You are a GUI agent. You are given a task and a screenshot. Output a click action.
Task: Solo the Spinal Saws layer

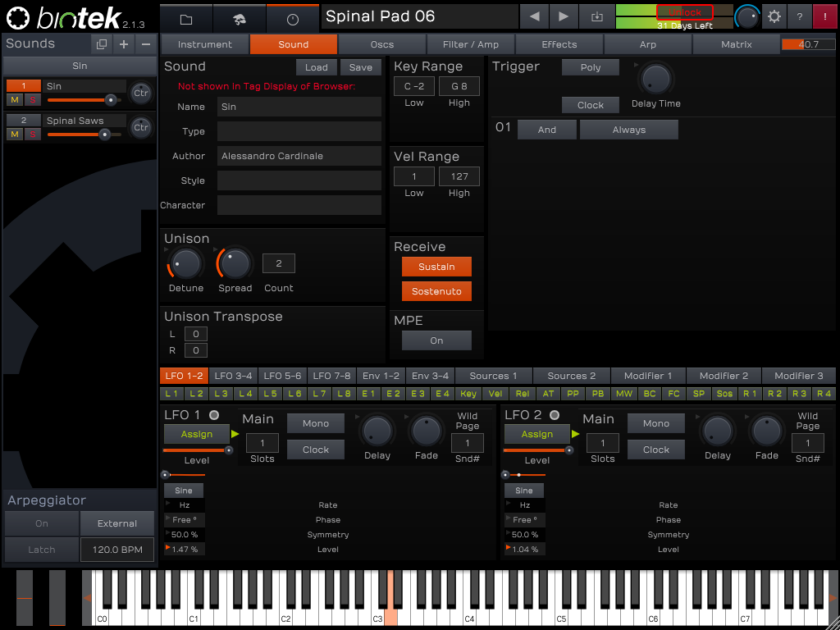[32, 135]
